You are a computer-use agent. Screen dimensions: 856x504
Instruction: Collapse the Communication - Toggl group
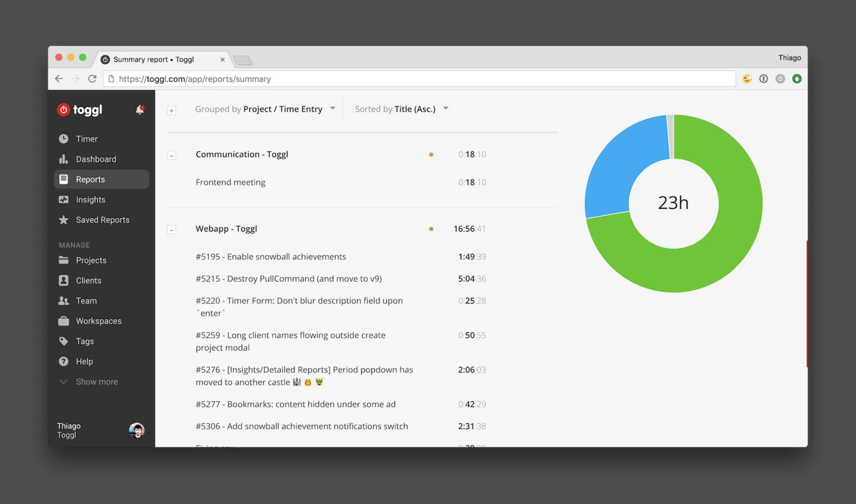tap(172, 155)
